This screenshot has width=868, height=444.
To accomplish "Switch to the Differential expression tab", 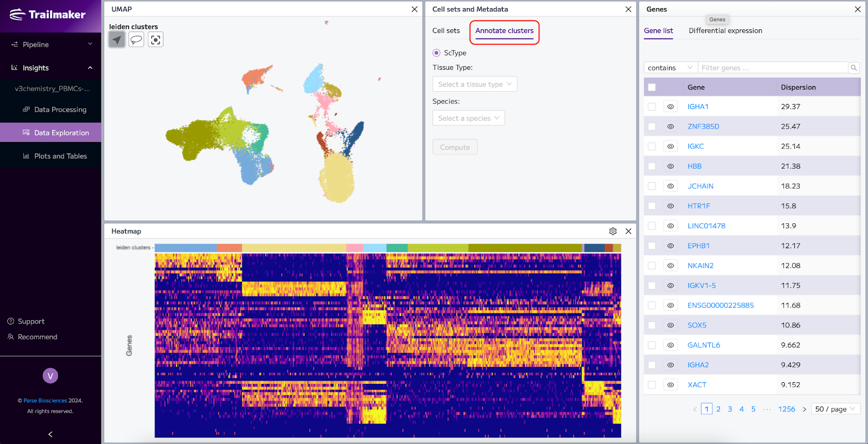I will [x=725, y=31].
